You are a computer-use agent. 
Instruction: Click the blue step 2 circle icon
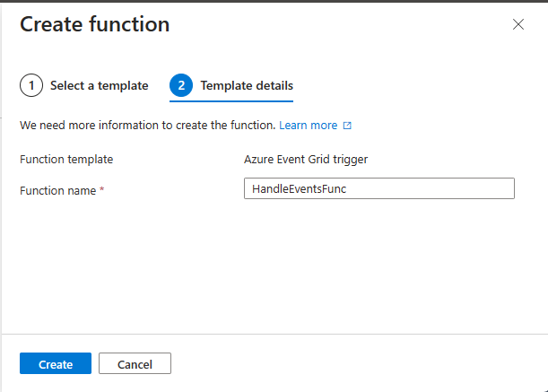(181, 85)
